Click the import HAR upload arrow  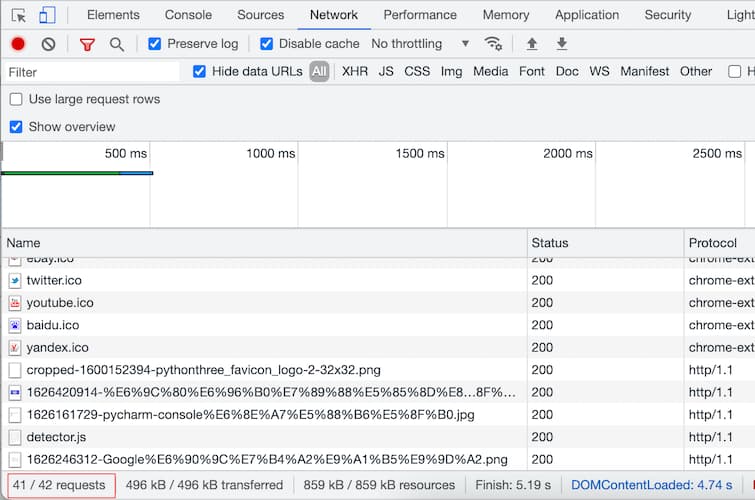click(x=531, y=44)
